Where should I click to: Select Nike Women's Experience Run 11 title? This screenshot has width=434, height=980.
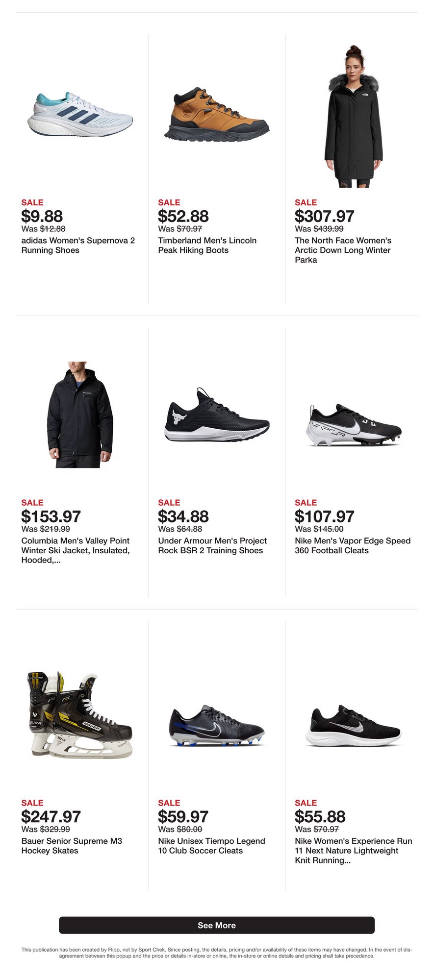pyautogui.click(x=353, y=851)
